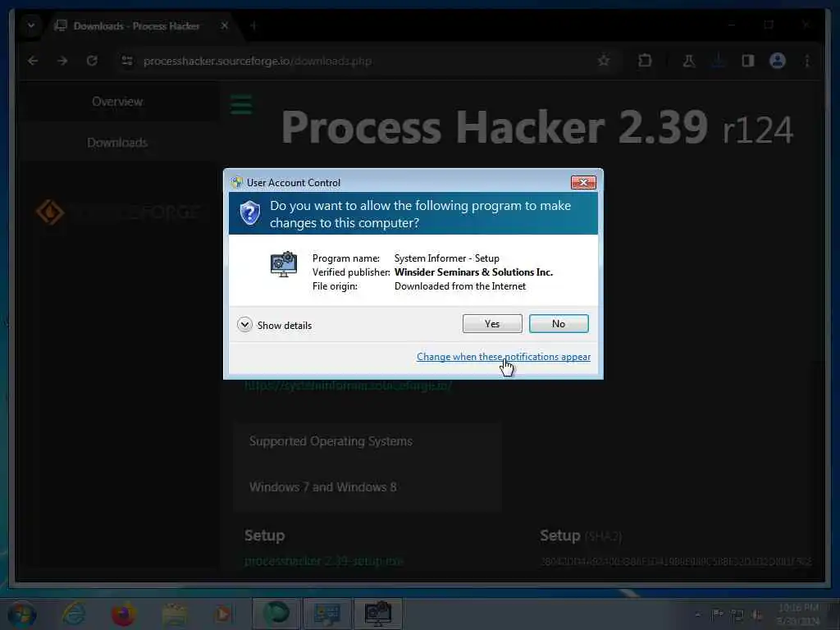Click No in the User Account Control dialog
This screenshot has height=630, width=840.
click(x=559, y=323)
